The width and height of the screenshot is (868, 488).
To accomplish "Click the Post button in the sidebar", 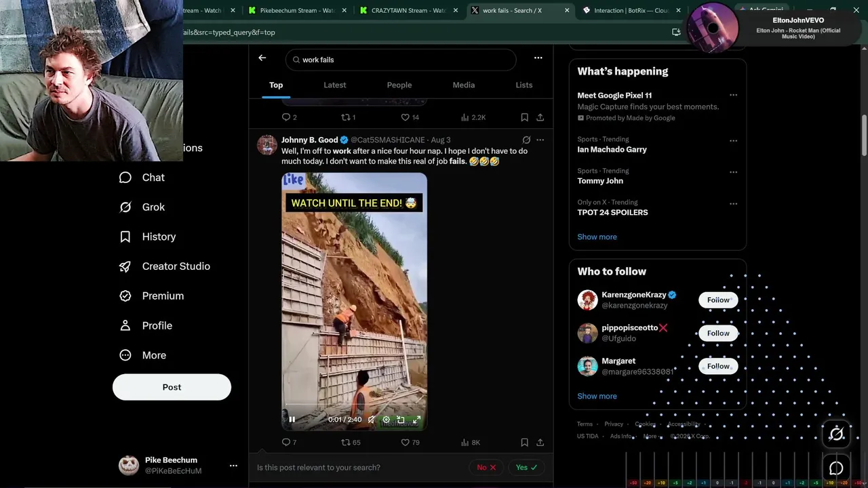I will coord(172,387).
